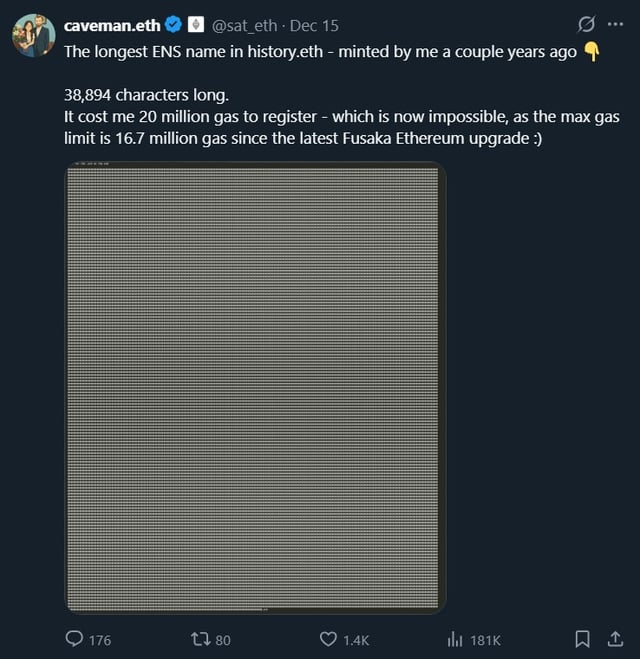Open the repost arrows menu
The height and width of the screenshot is (659, 640).
click(x=199, y=639)
